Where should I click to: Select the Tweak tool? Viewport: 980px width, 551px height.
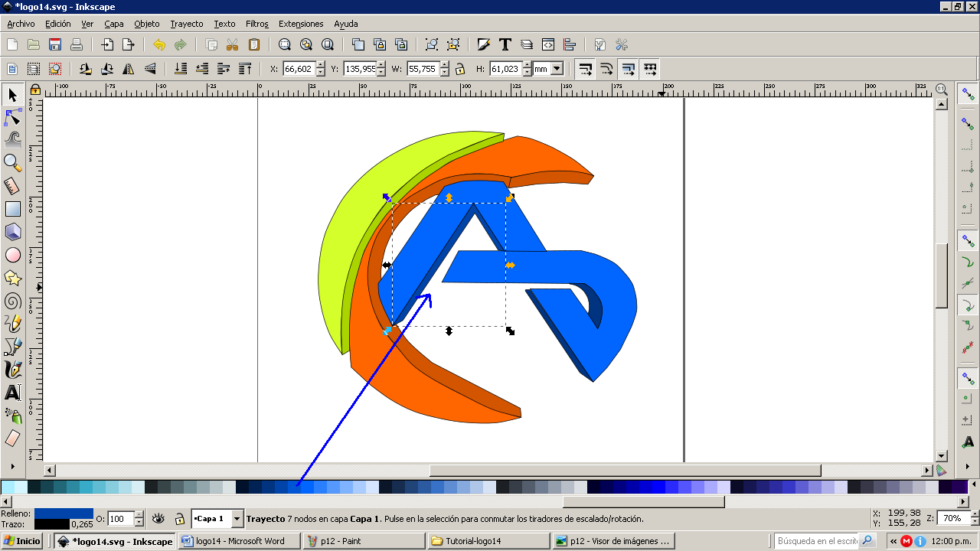click(x=13, y=139)
